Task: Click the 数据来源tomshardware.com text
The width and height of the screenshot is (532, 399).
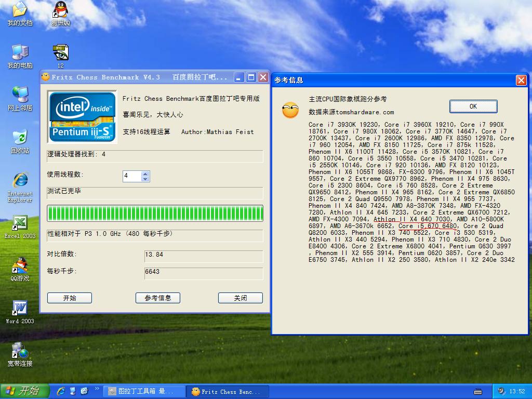Action: point(352,112)
